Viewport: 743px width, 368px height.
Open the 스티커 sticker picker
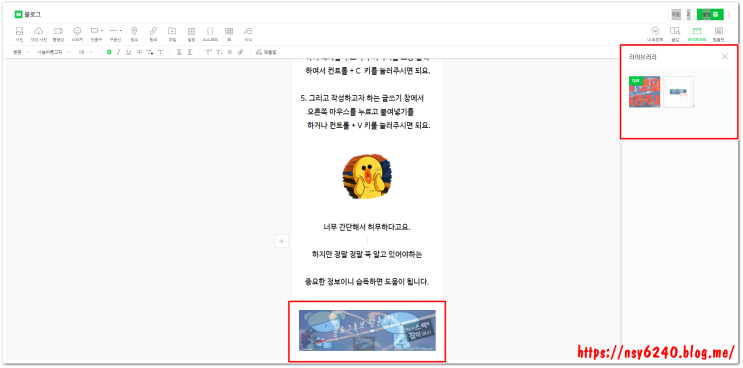77,34
